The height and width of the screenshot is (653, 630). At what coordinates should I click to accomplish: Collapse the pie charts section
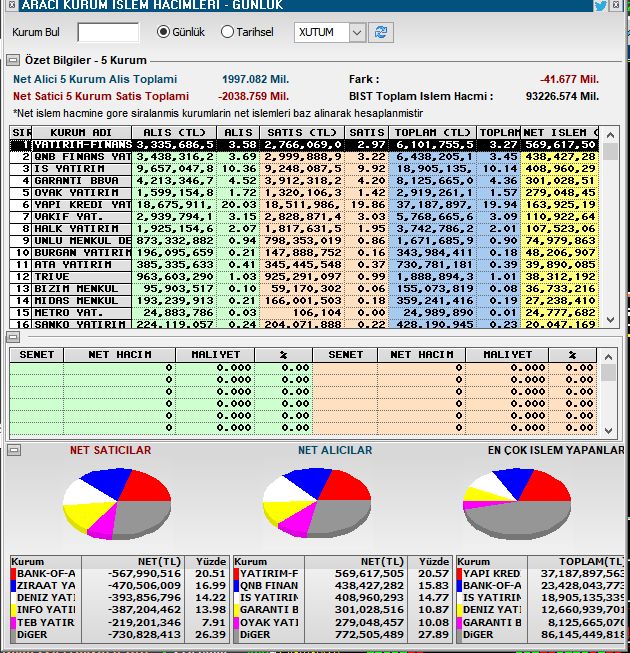(14, 450)
